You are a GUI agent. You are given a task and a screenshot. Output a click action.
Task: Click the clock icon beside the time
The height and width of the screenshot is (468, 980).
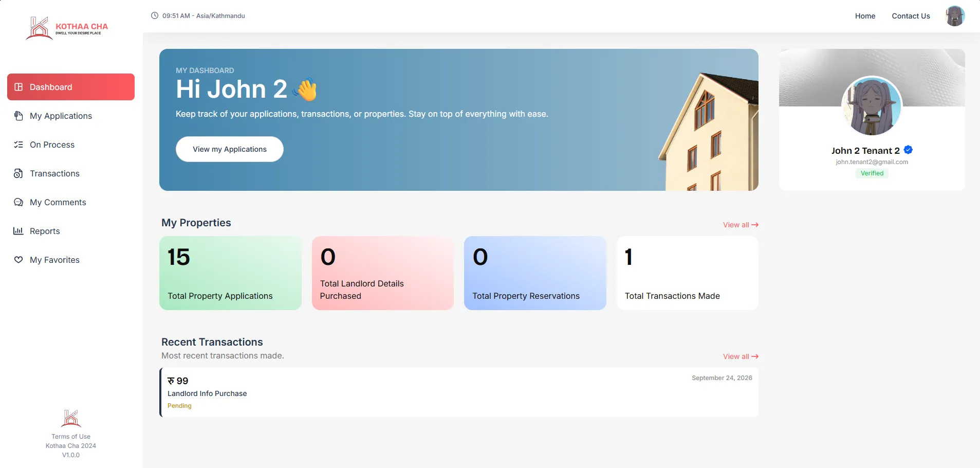(155, 15)
